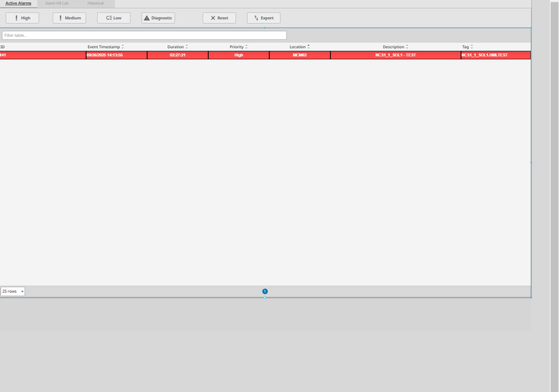
Task: Click the Filter table input field
Action: pyautogui.click(x=144, y=36)
